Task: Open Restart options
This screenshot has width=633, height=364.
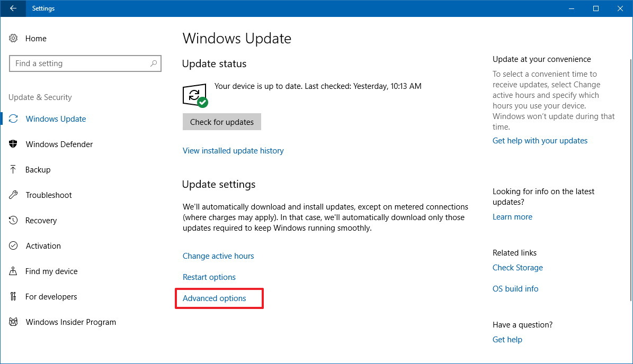Action: [x=209, y=277]
